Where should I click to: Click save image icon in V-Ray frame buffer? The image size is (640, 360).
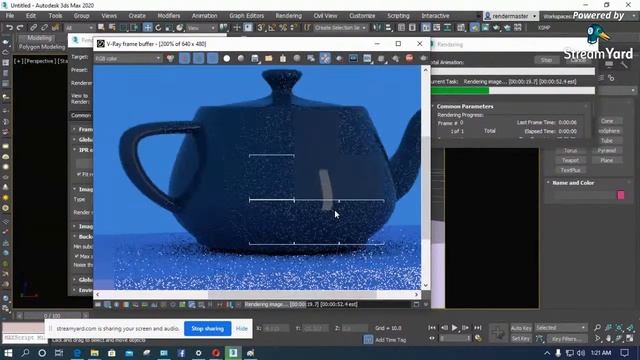255,58
